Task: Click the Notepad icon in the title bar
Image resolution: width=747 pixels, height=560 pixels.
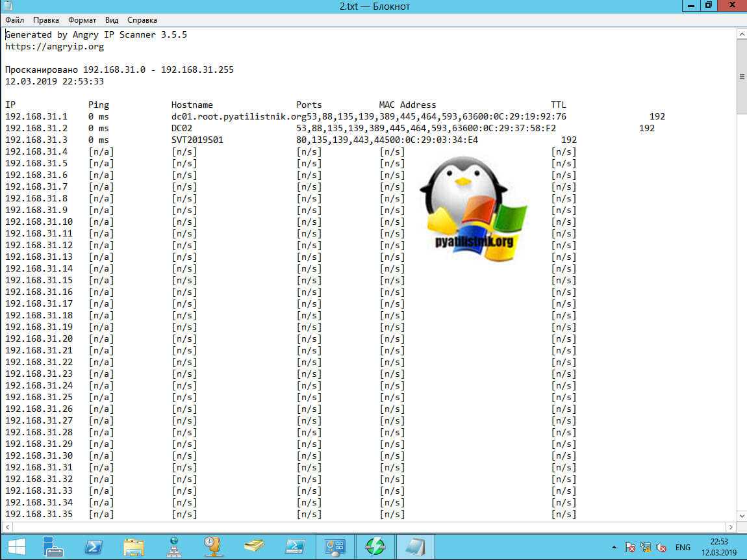Action: [x=7, y=6]
